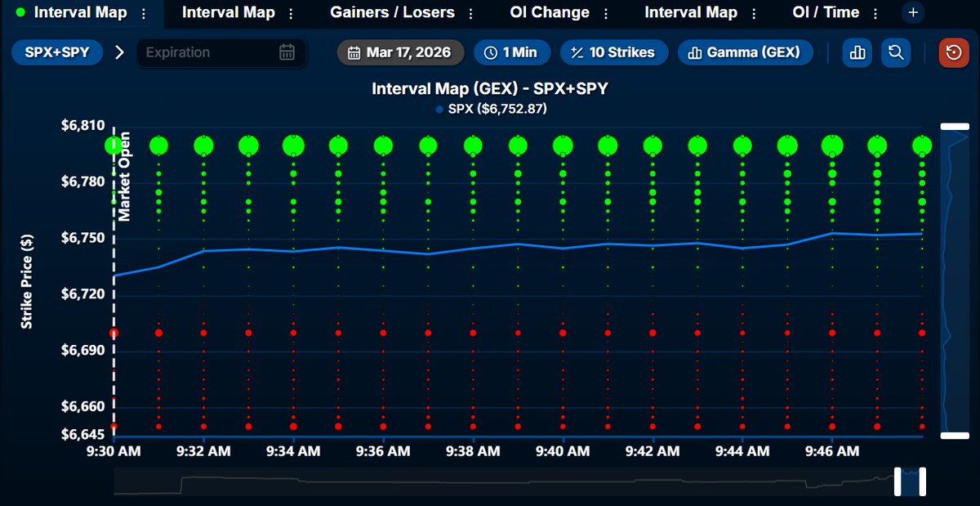This screenshot has height=506, width=980.
Task: Open kebab menu just before Gainers / Losers tab
Action: [x=291, y=14]
